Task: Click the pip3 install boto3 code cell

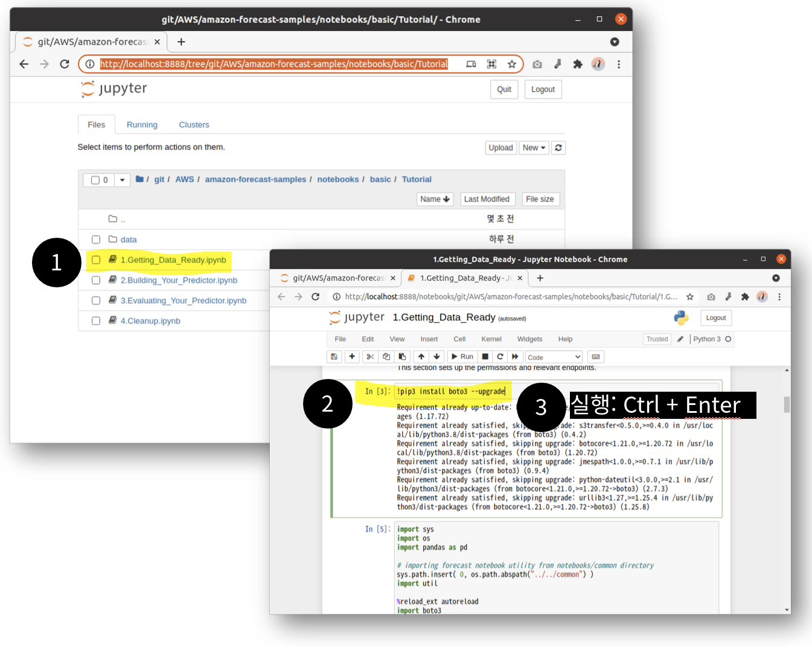Action: click(557, 392)
